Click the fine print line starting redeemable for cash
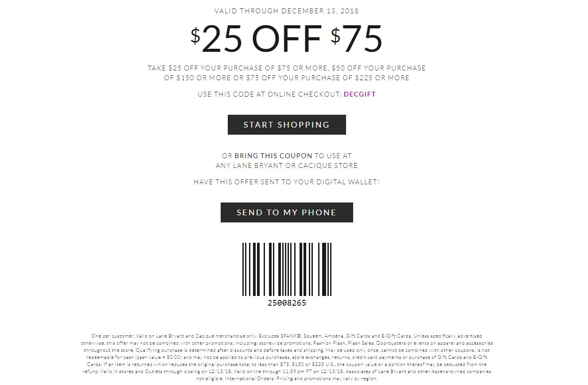This screenshot has height=385, width=588. point(287,357)
